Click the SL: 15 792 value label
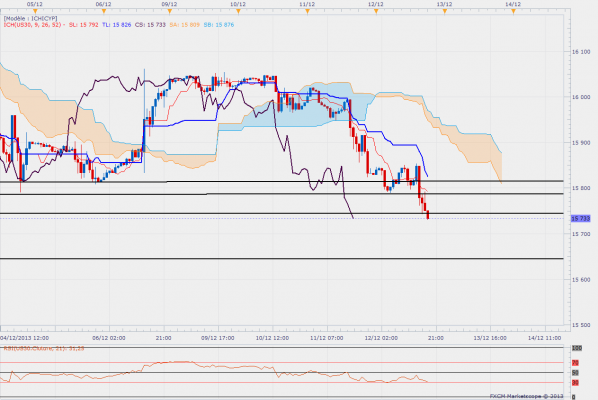This screenshot has height=400, width=598. coord(84,25)
